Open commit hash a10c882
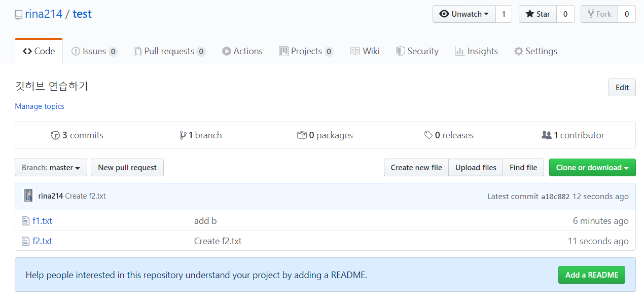This screenshot has width=644, height=308. [x=555, y=197]
